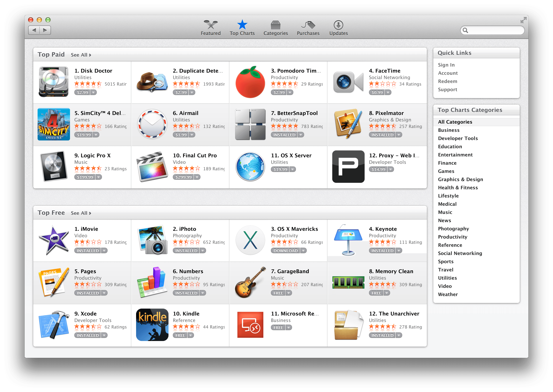Click Sign In in Quick Links
Image resolution: width=553 pixels, height=392 pixels.
click(x=446, y=65)
